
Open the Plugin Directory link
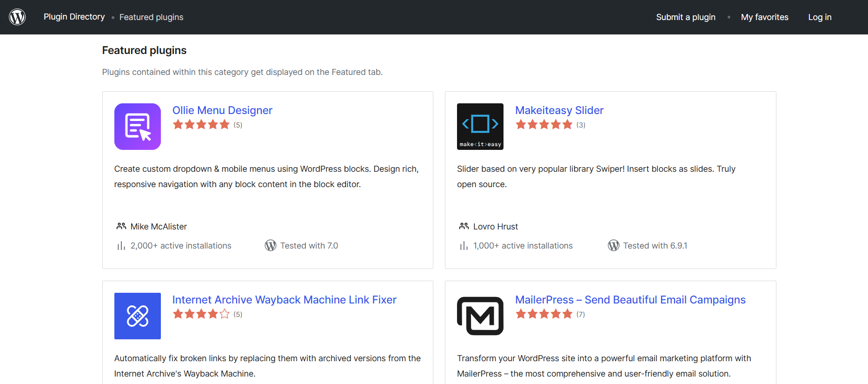pyautogui.click(x=74, y=17)
